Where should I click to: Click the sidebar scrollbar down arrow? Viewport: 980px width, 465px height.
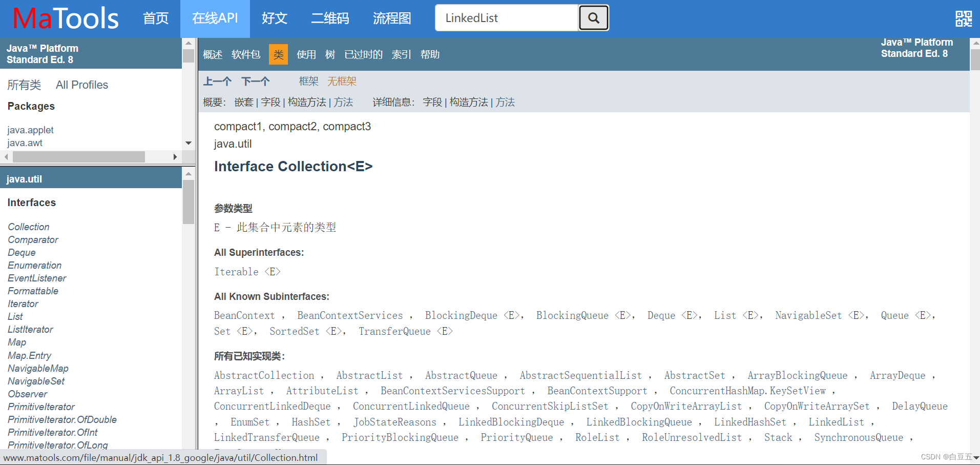(x=188, y=143)
